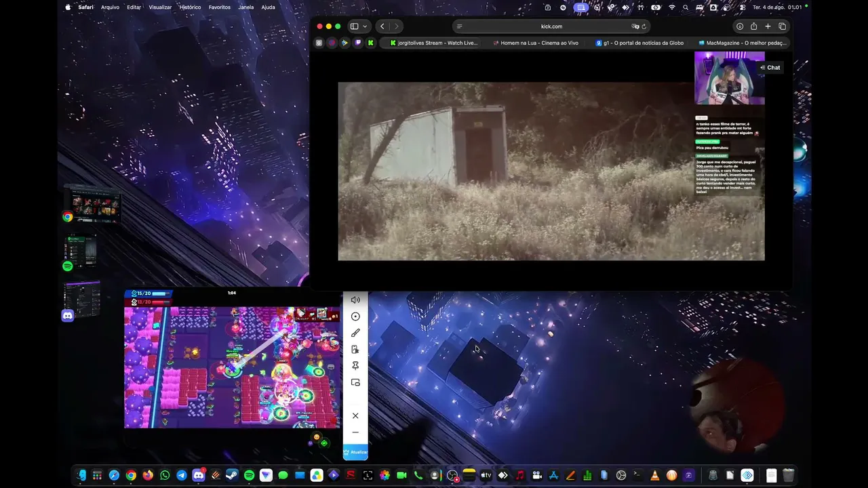Open a new Safari tab
The width and height of the screenshot is (868, 488).
click(768, 26)
